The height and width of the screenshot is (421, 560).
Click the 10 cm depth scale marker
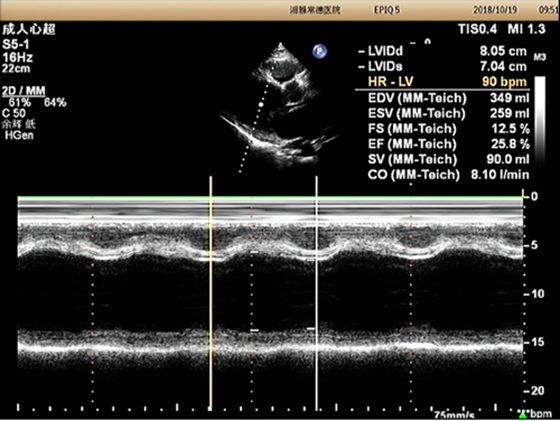click(x=534, y=294)
